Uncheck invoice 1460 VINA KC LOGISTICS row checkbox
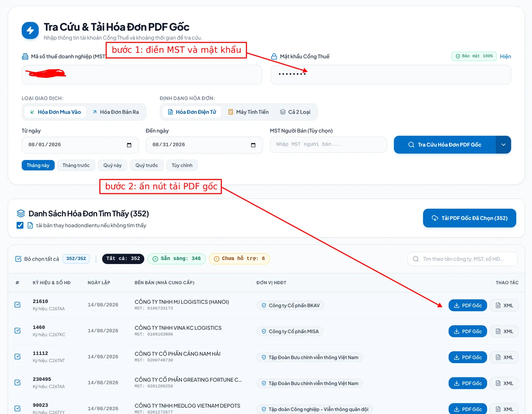The width and height of the screenshot is (532, 414). [18, 331]
